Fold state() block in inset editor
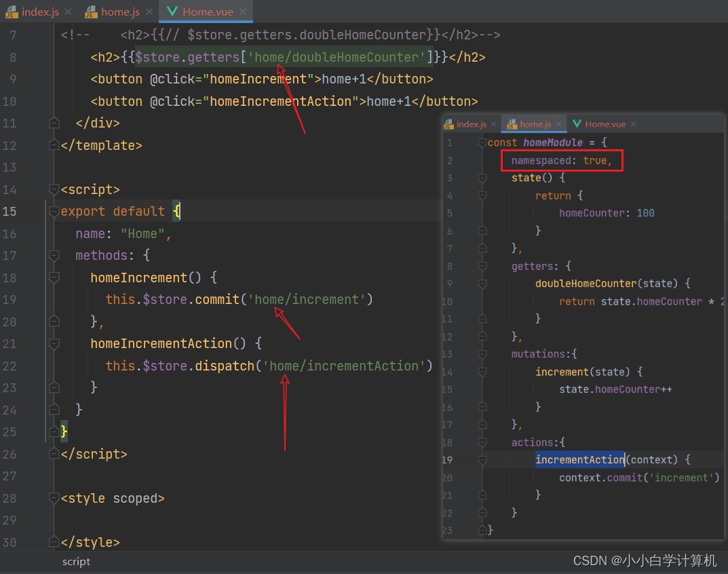Screen dimensions: 728x574 click(482, 178)
